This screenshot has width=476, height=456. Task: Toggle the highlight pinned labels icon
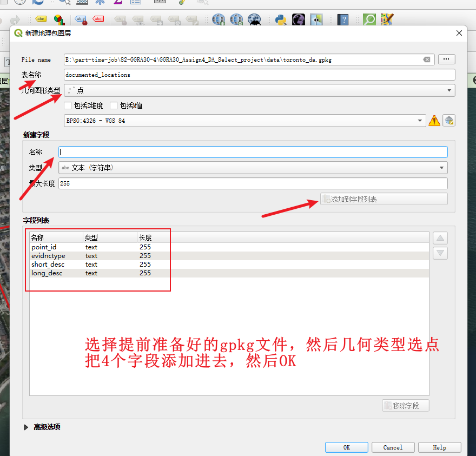98,19
